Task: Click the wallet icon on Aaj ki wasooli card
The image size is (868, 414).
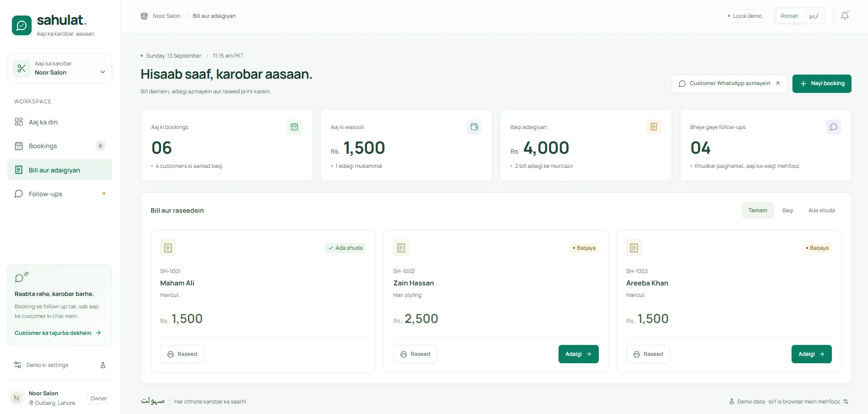Action: (x=474, y=127)
